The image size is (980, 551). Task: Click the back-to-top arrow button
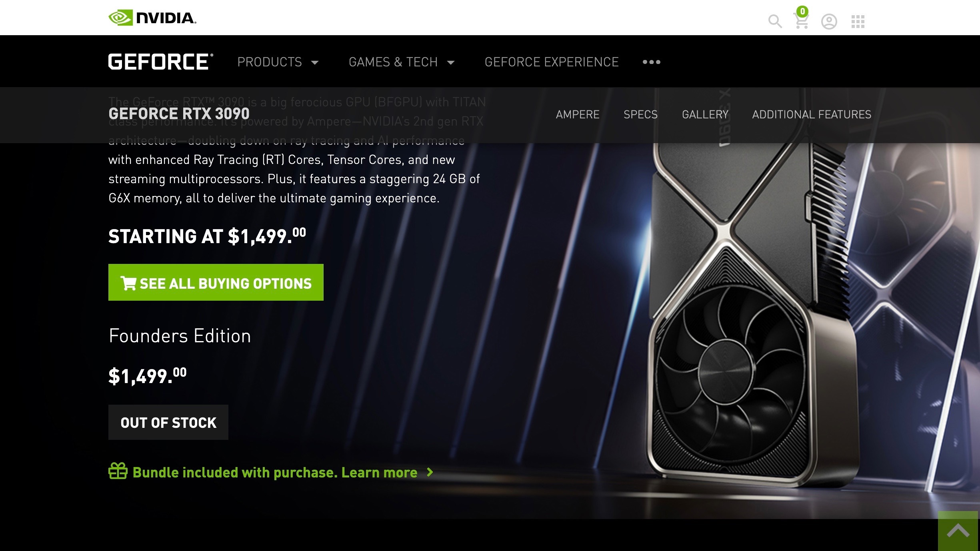coord(958,531)
